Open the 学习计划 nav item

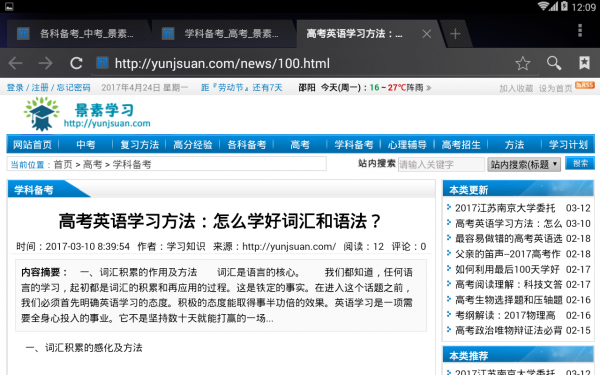[568, 145]
